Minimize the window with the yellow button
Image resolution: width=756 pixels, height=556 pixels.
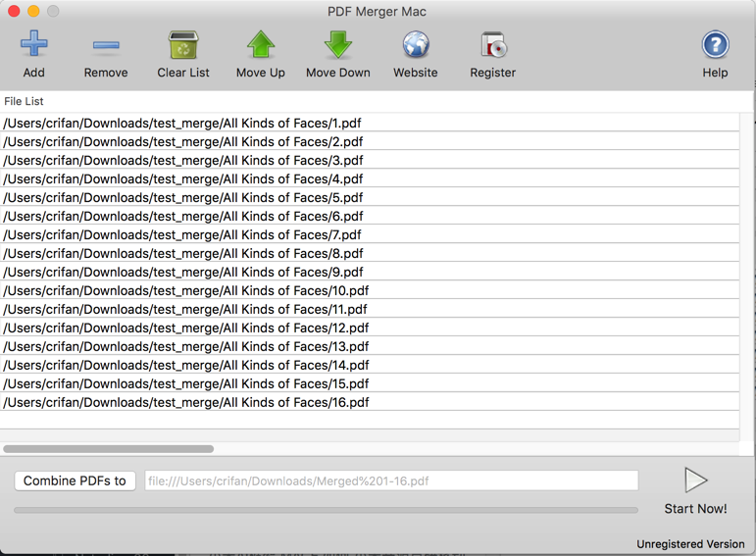(33, 11)
